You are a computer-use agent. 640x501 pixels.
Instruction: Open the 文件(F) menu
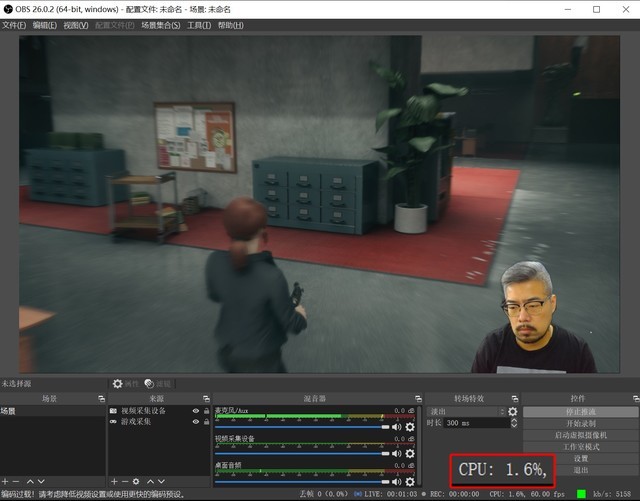pyautogui.click(x=13, y=25)
